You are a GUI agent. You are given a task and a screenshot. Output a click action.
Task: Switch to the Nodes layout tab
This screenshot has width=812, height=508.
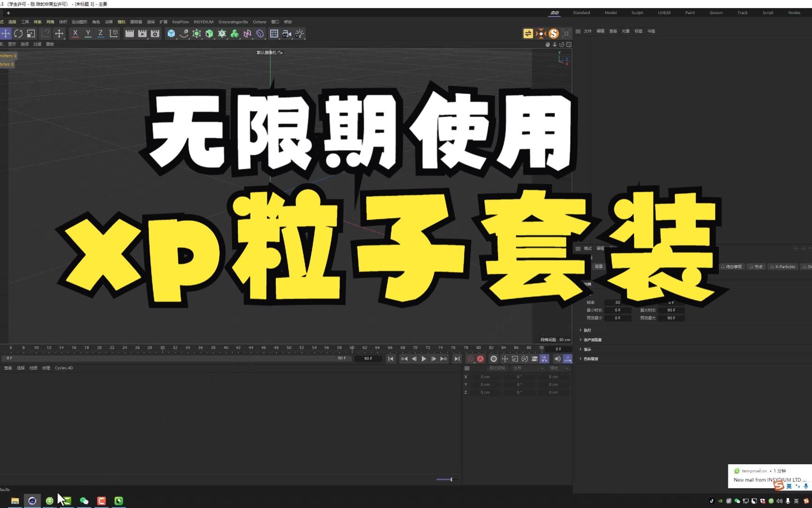point(794,13)
